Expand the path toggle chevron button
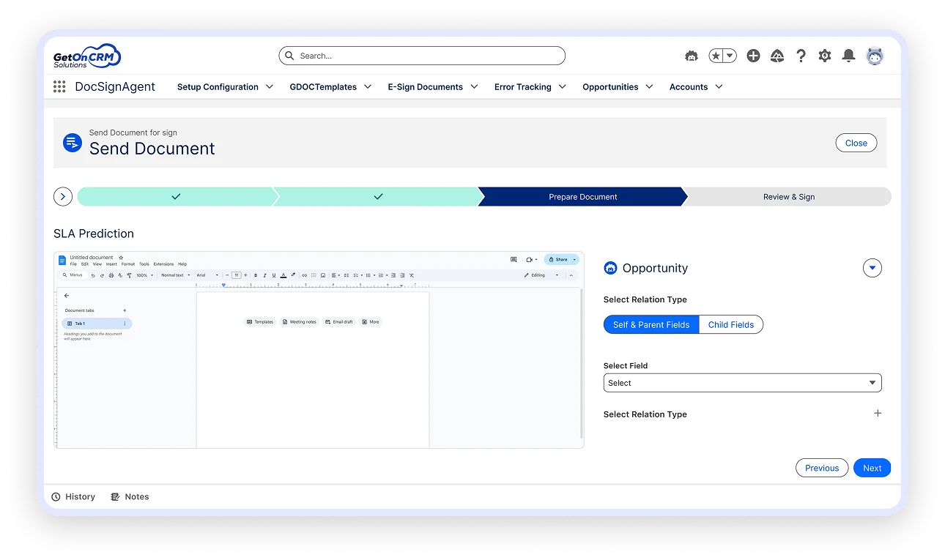The image size is (945, 560). (x=63, y=196)
